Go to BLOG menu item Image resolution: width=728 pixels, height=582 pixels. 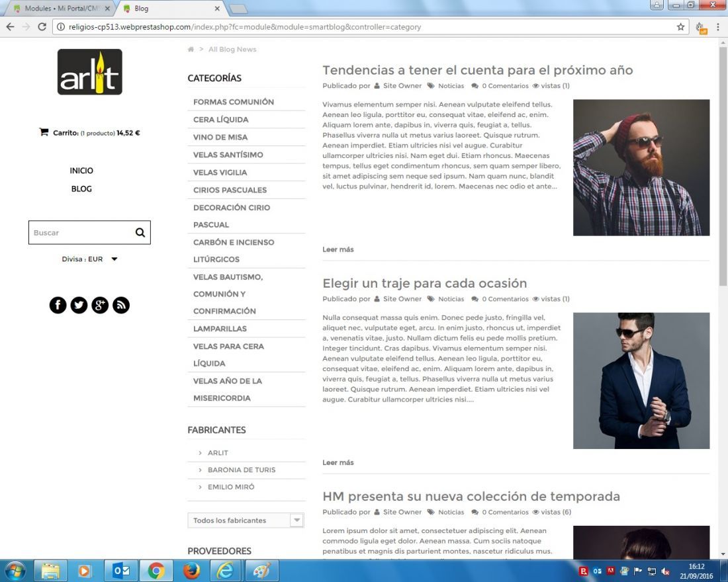81,189
